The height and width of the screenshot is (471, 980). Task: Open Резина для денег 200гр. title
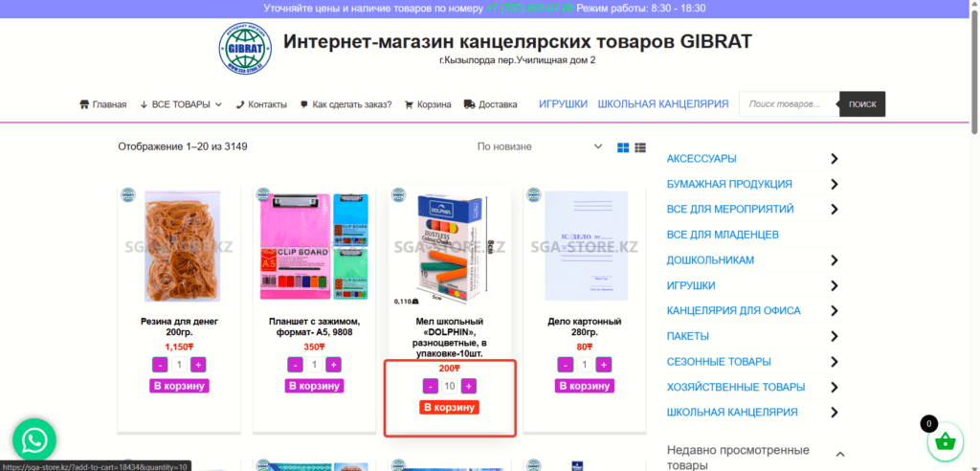point(179,326)
